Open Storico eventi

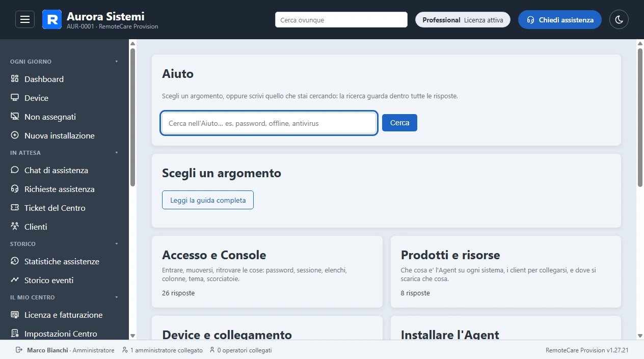point(64,280)
